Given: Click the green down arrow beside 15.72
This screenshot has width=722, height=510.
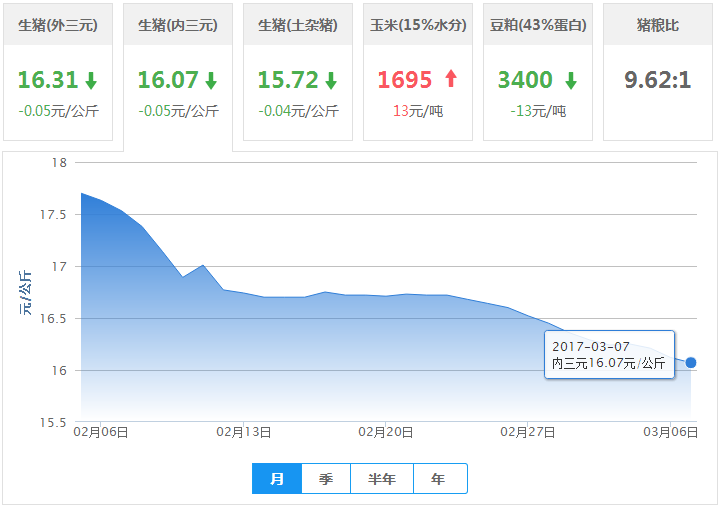Looking at the screenshot, I should click(x=331, y=81).
